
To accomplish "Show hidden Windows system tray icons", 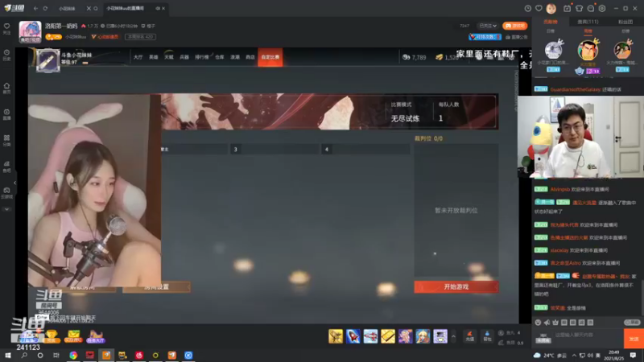I will pos(574,356).
